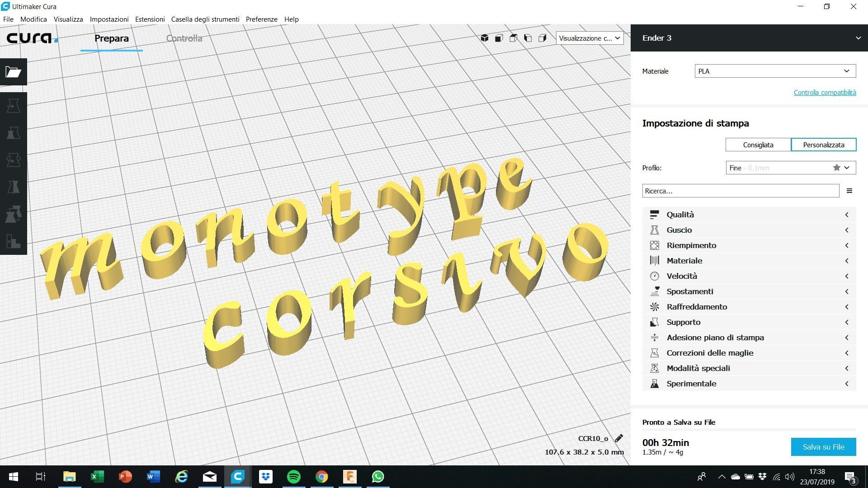This screenshot has height=488, width=868.
Task: Switch to the Controlla tab
Action: coord(184,38)
